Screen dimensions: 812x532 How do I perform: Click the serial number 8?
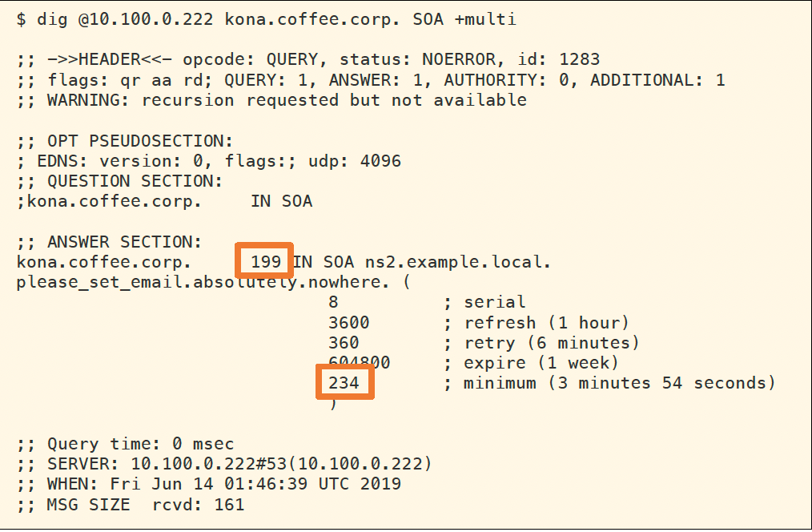coord(333,302)
